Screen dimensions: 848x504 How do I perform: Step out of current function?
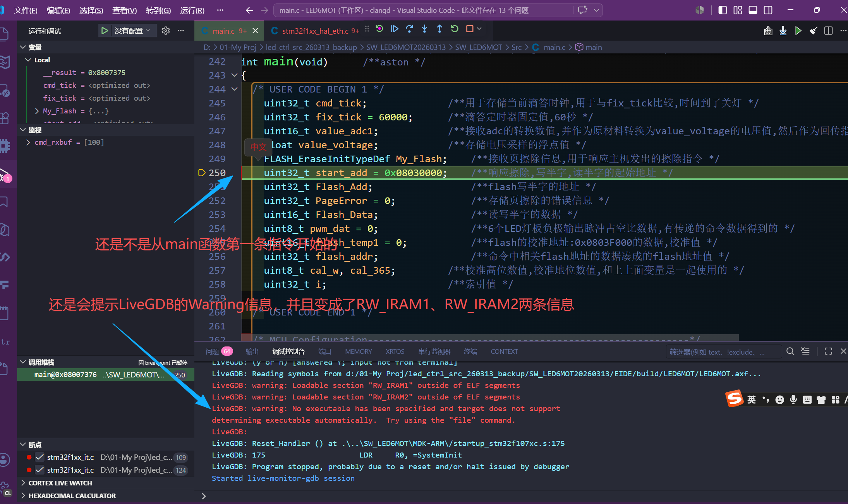coord(439,29)
